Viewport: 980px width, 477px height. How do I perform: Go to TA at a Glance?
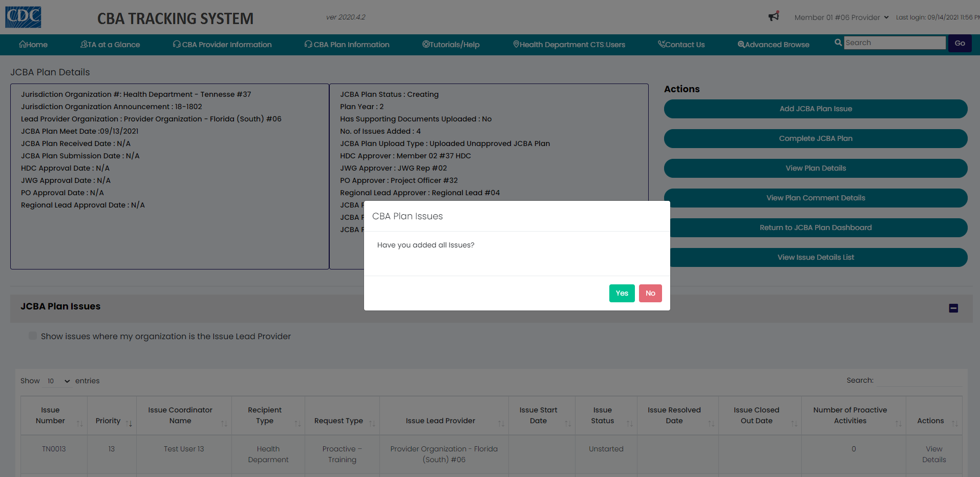(110, 45)
